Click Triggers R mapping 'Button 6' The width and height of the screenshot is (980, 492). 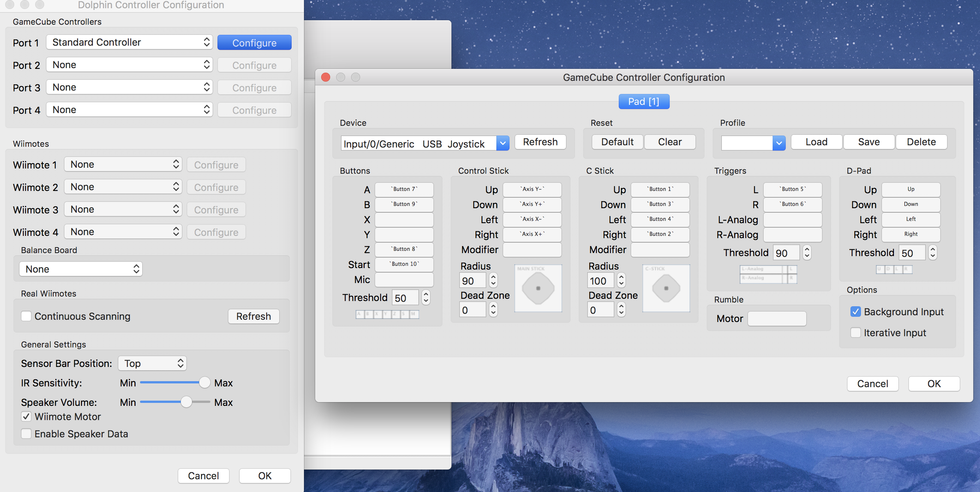793,204
